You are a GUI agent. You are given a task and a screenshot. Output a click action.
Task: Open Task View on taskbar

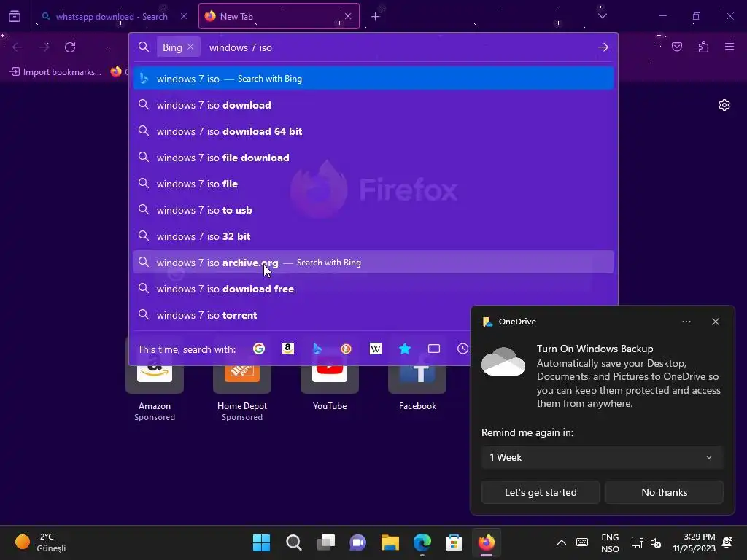(326, 542)
